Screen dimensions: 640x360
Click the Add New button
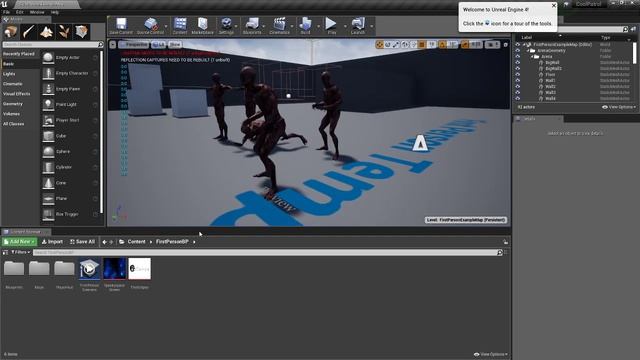click(x=19, y=242)
